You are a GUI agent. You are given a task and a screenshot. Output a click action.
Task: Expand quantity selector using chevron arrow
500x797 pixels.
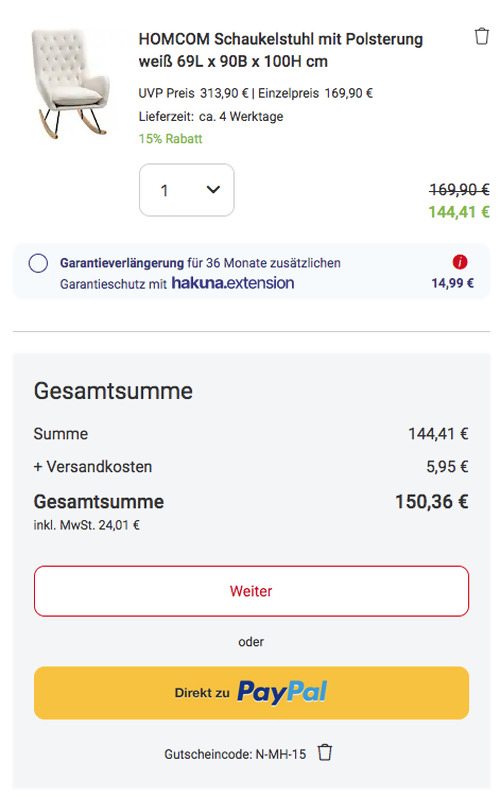point(213,190)
